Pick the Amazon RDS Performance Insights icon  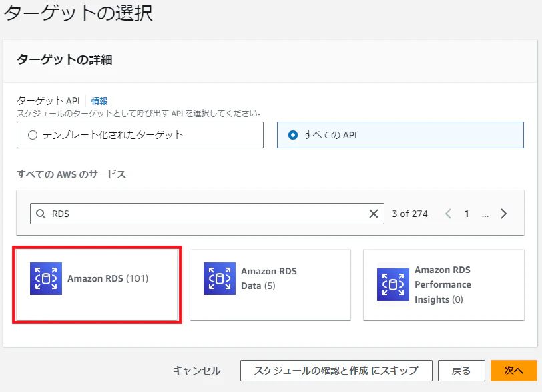(393, 284)
